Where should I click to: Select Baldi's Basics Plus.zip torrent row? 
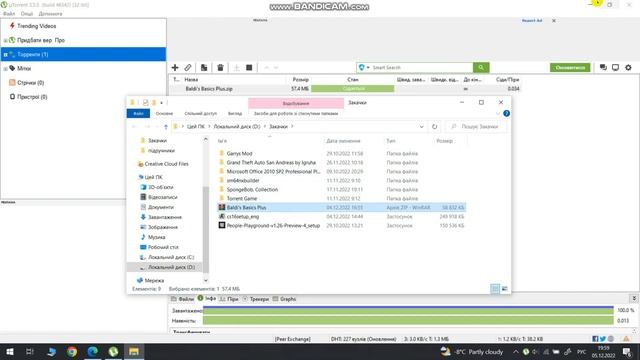[x=346, y=89]
